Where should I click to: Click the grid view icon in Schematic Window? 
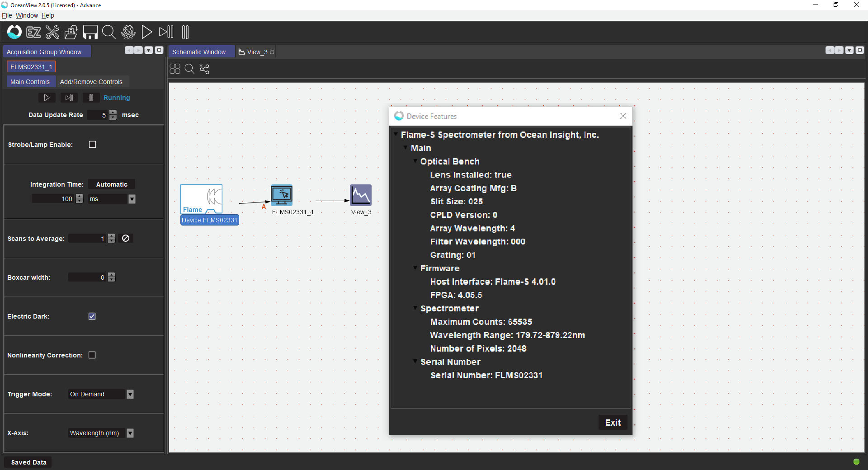[x=175, y=69]
